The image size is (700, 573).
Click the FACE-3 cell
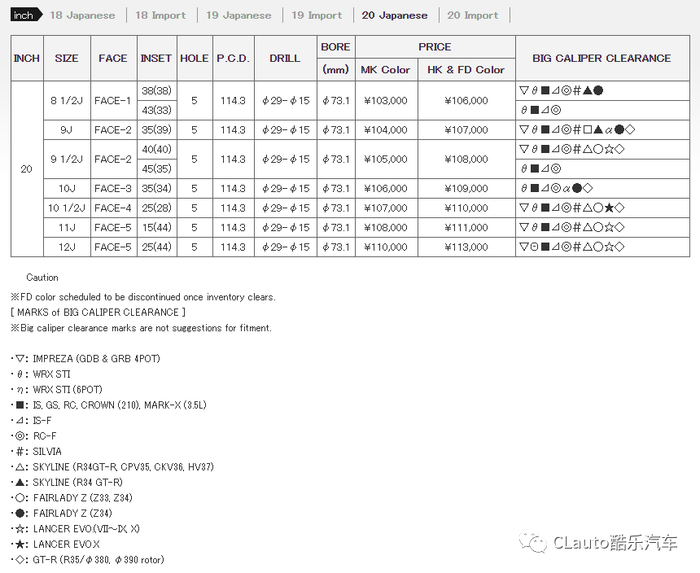(113, 188)
